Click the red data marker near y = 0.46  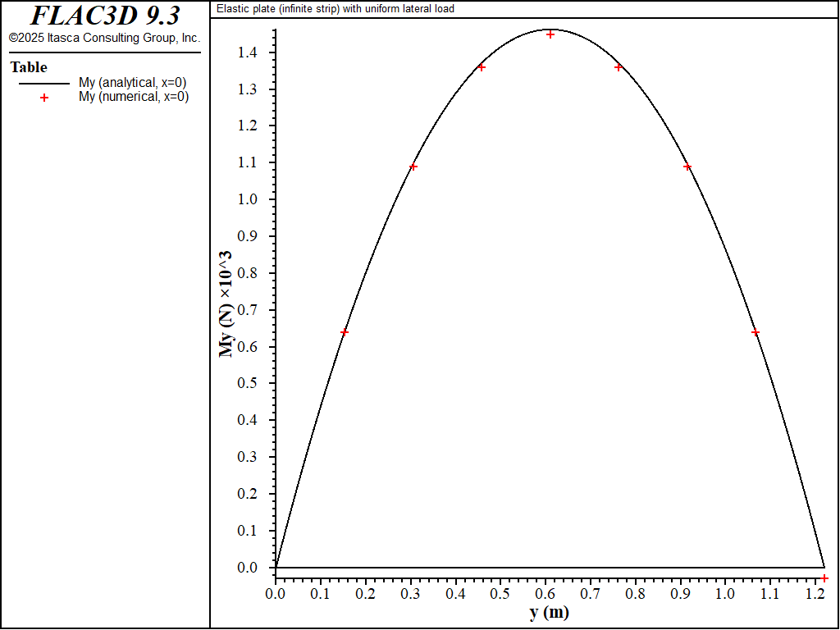482,67
